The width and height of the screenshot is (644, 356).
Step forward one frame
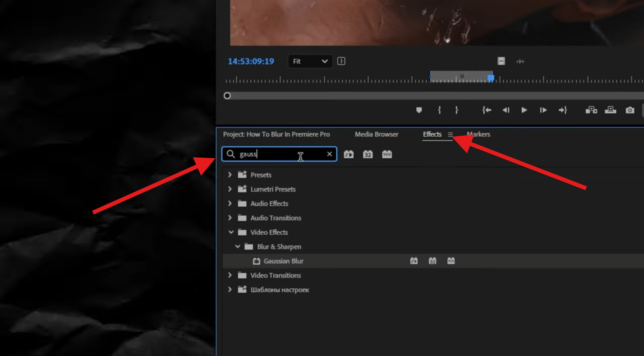pyautogui.click(x=543, y=110)
